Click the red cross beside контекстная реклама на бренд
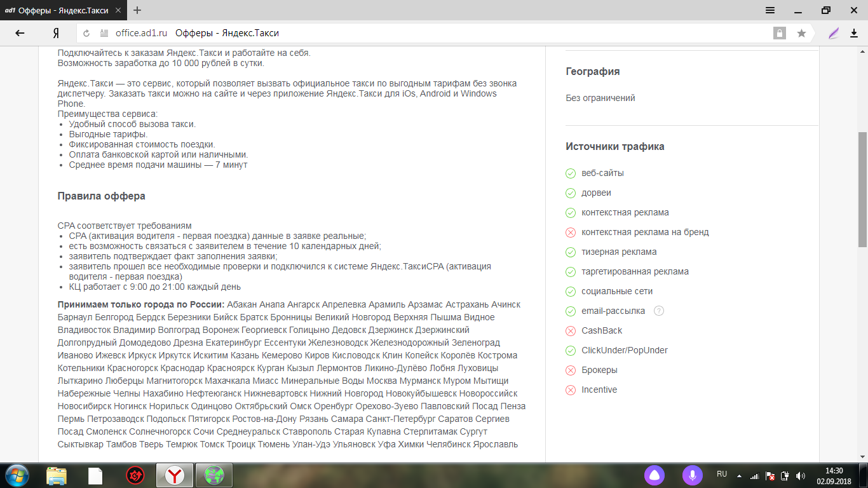The height and width of the screenshot is (488, 868). [570, 233]
